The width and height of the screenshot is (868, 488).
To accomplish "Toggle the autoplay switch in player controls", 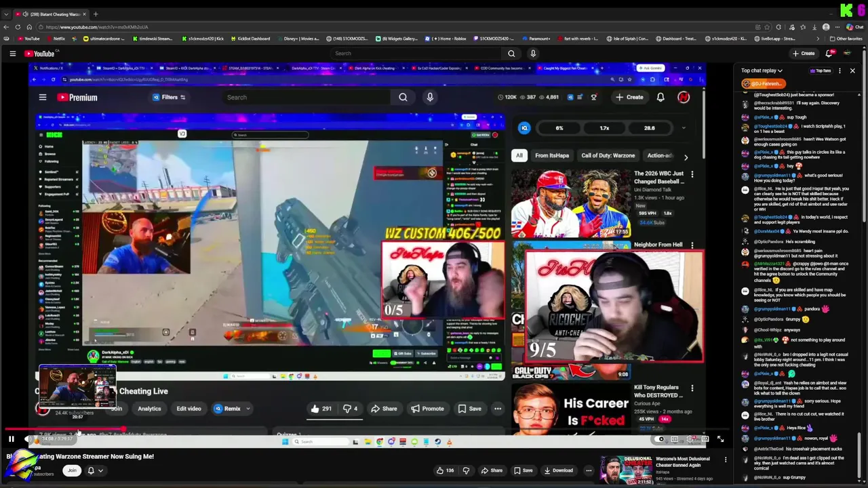I will 660,439.
